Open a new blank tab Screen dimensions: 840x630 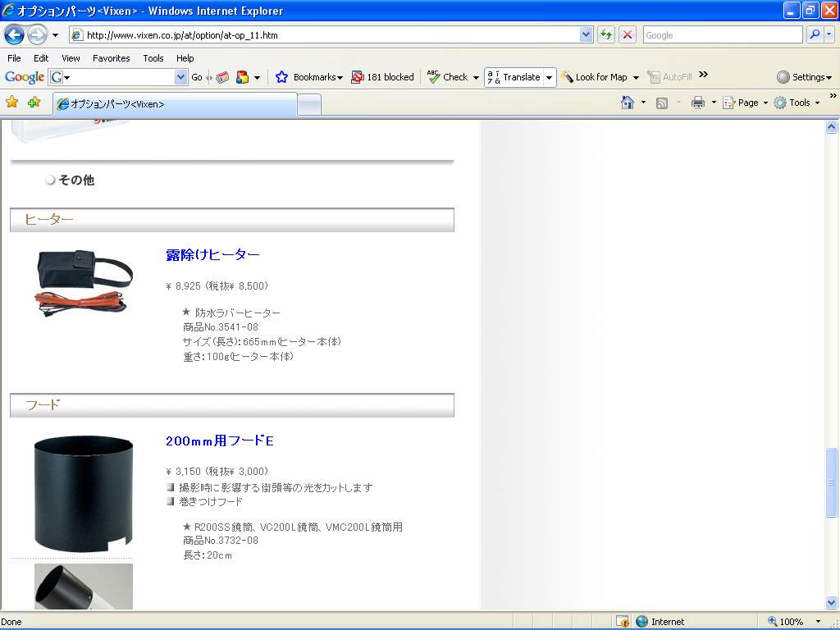coord(309,104)
